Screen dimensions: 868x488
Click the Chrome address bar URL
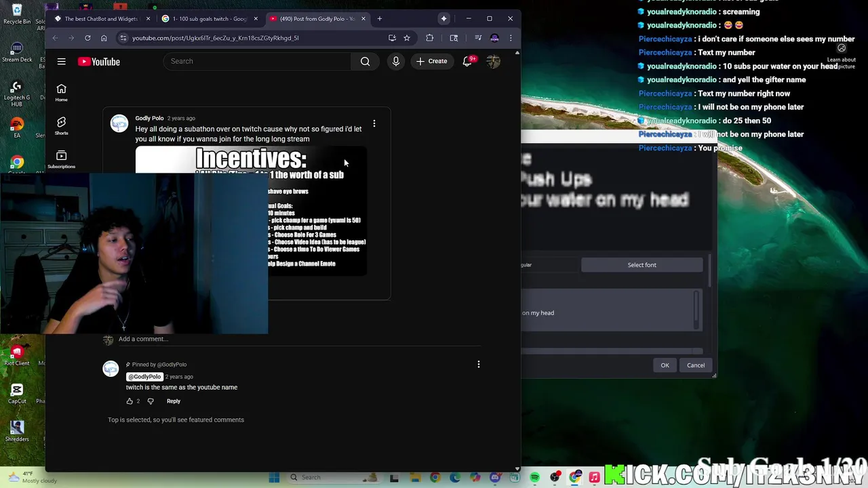(216, 38)
